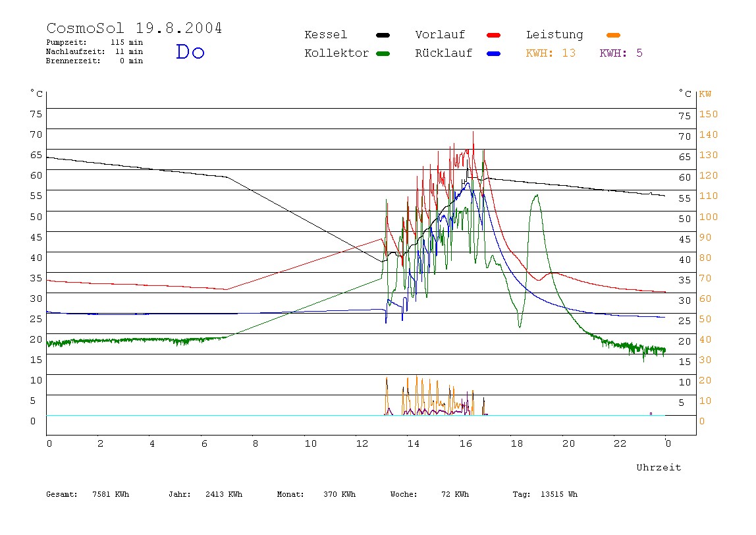This screenshot has height=535, width=756.
Task: Click the Rücklauf legend label
Action: pos(444,53)
